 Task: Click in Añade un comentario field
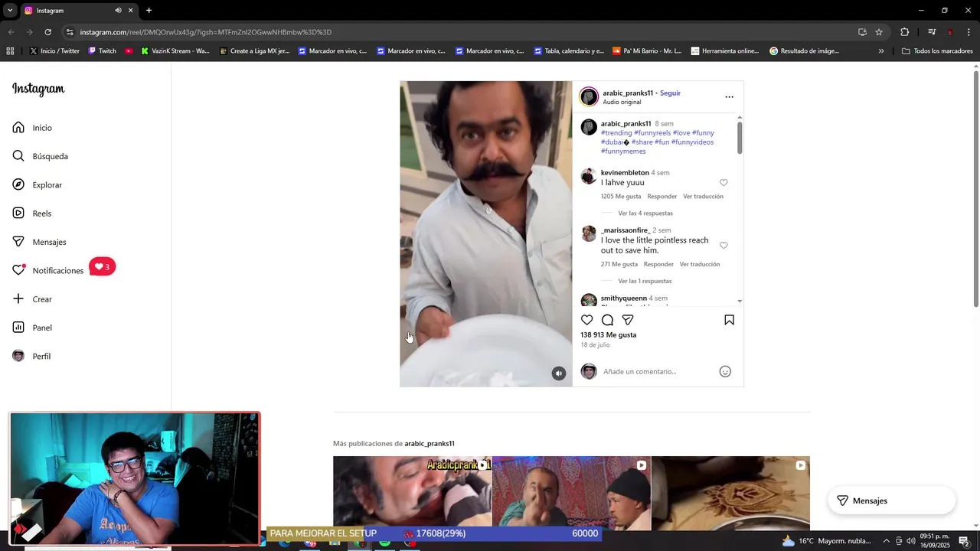click(658, 372)
